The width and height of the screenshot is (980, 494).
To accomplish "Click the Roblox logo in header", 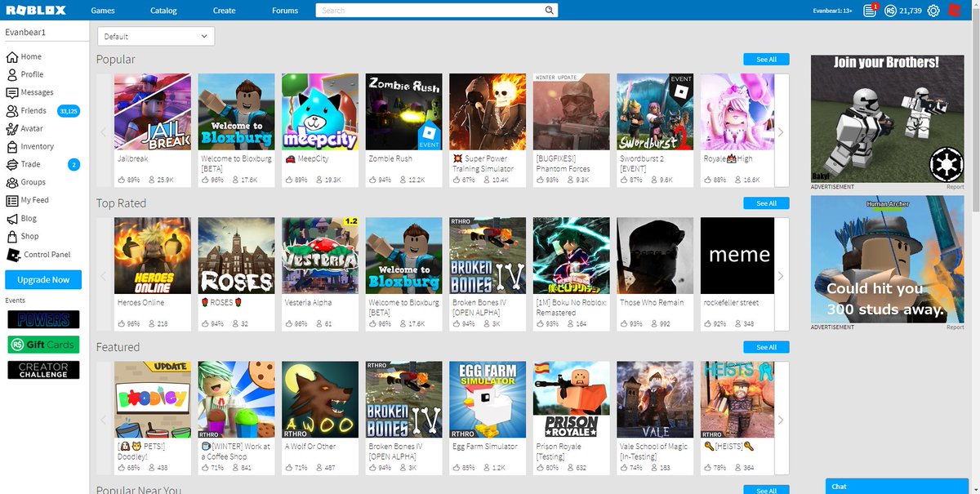I will 36,10.
